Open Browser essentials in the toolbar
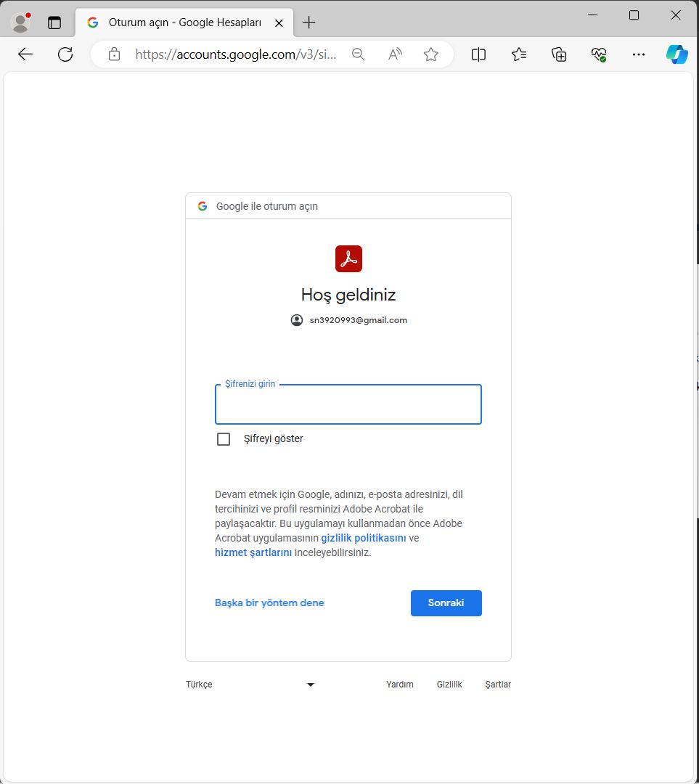The height and width of the screenshot is (784, 699). [598, 54]
